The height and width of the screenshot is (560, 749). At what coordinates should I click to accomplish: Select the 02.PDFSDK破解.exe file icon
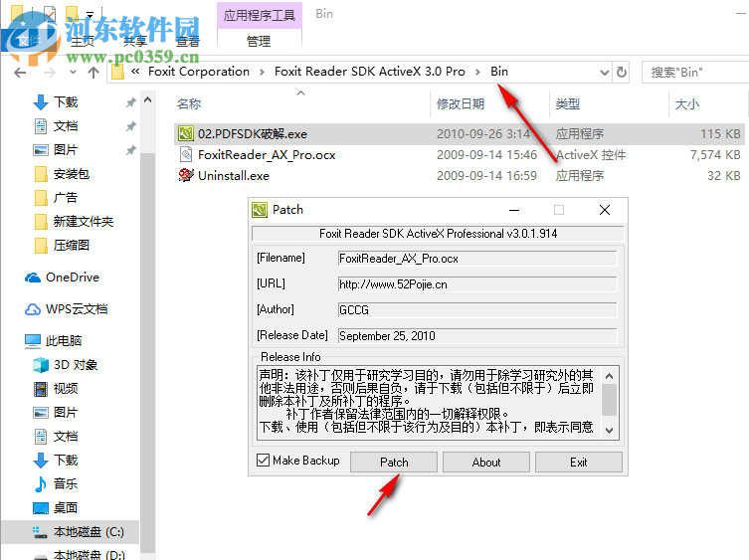pos(186,134)
